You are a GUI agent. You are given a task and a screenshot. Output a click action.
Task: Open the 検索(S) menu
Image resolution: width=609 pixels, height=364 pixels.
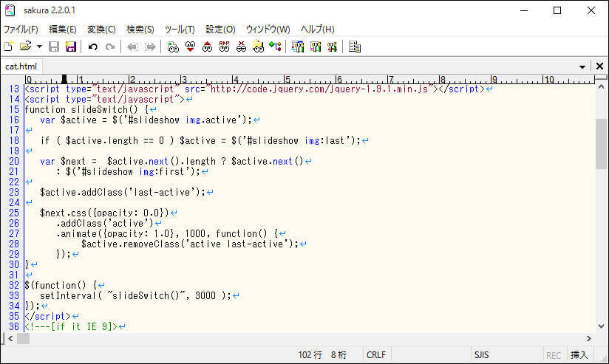(x=140, y=30)
